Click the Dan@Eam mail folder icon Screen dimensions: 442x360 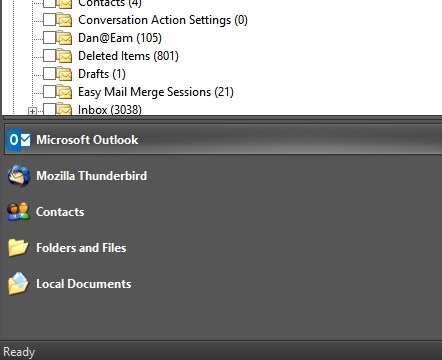pyautogui.click(x=64, y=38)
